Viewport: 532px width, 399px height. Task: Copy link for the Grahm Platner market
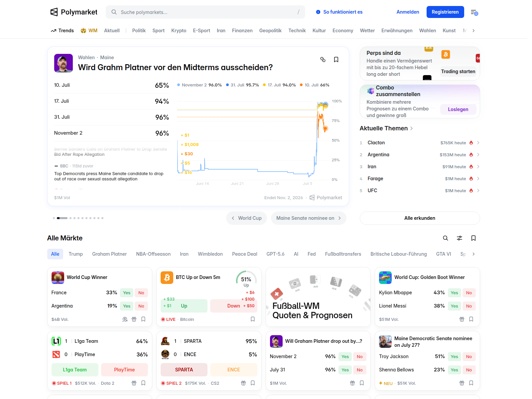(323, 60)
